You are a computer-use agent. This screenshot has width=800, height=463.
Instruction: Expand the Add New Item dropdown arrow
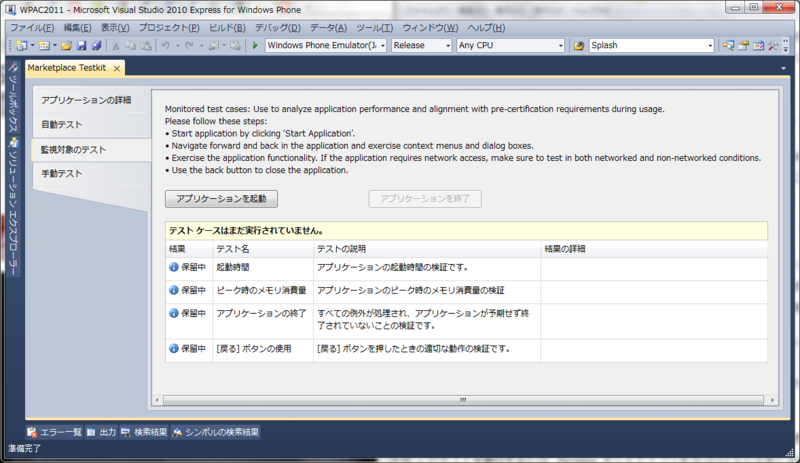tap(55, 45)
